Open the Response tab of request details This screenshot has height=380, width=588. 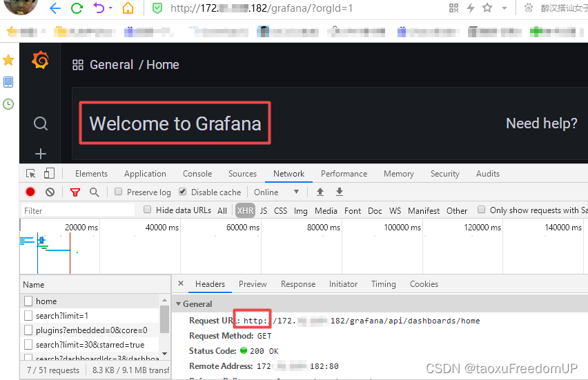tap(298, 284)
